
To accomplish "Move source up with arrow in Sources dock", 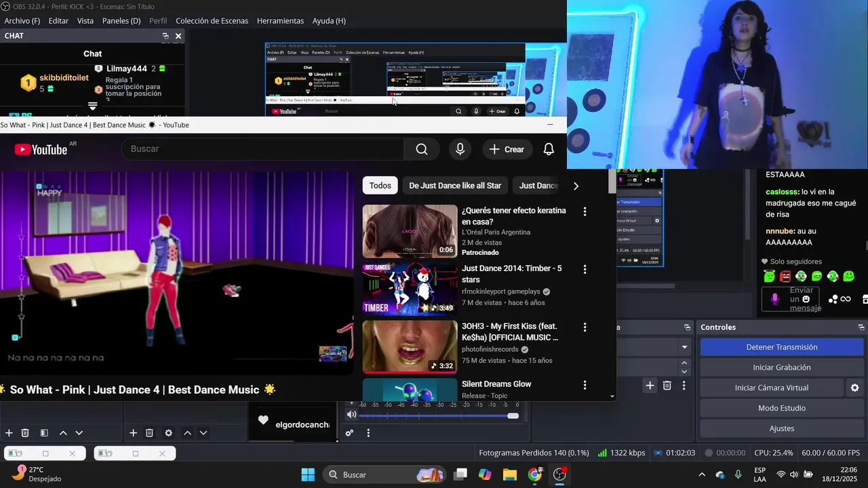I will (x=187, y=433).
